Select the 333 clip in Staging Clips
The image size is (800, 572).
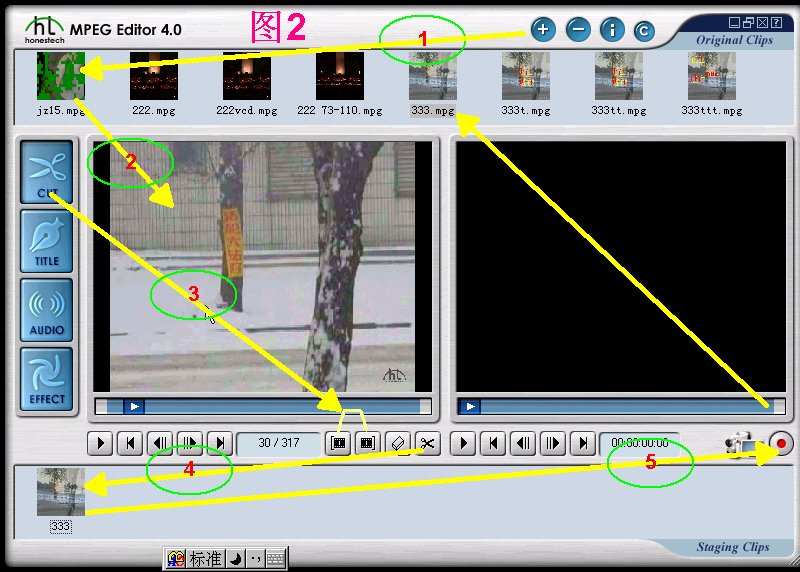61,492
